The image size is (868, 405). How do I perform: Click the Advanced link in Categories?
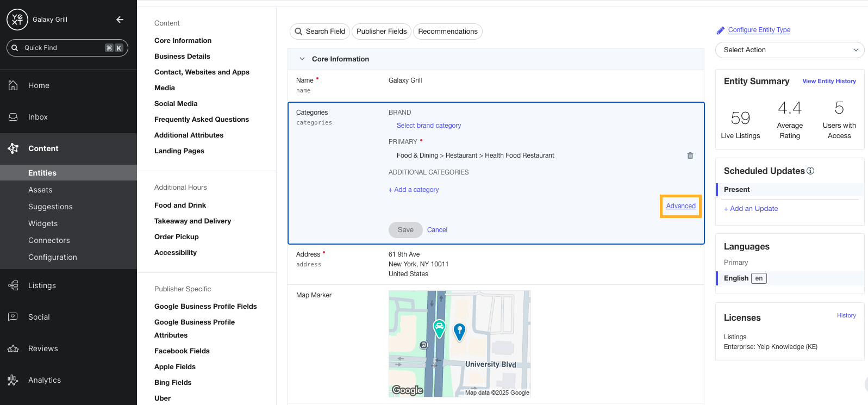click(x=680, y=206)
